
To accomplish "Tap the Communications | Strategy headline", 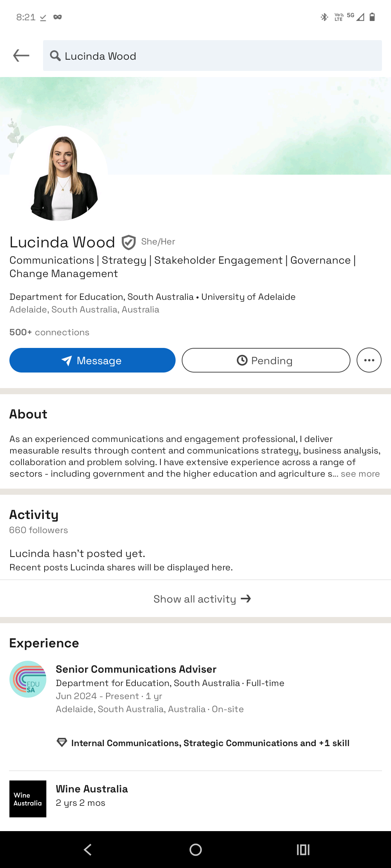I will click(182, 267).
